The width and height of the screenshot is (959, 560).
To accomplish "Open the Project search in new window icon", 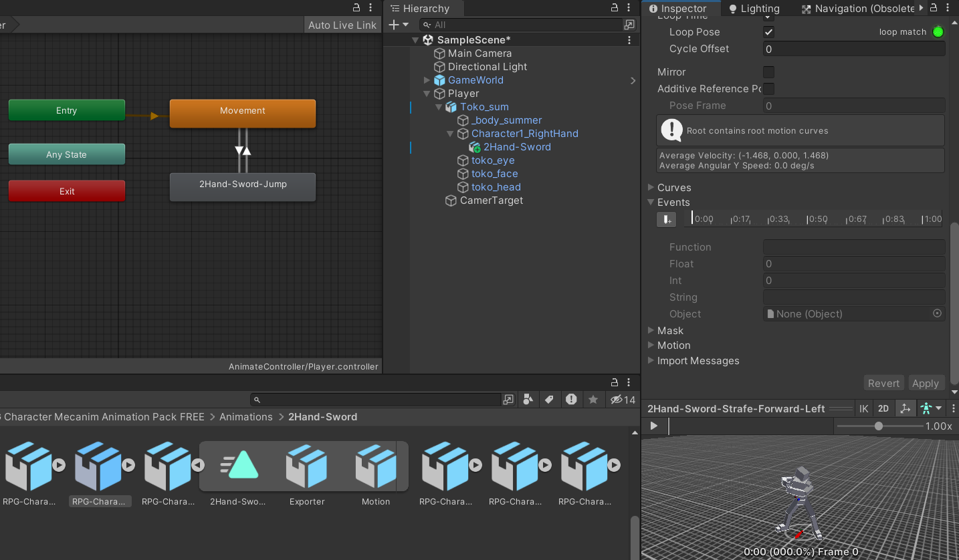I will pos(508,400).
